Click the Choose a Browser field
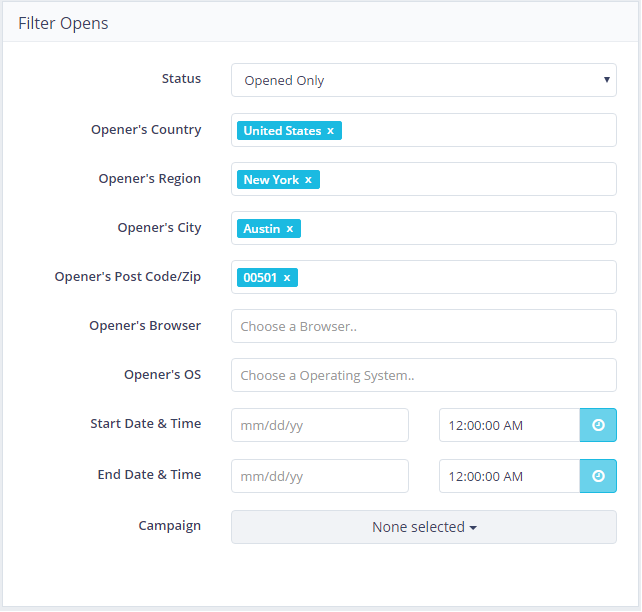 point(423,326)
